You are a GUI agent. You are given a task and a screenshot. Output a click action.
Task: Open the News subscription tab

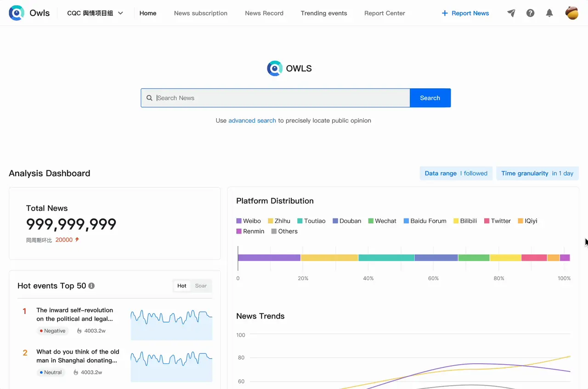point(201,13)
